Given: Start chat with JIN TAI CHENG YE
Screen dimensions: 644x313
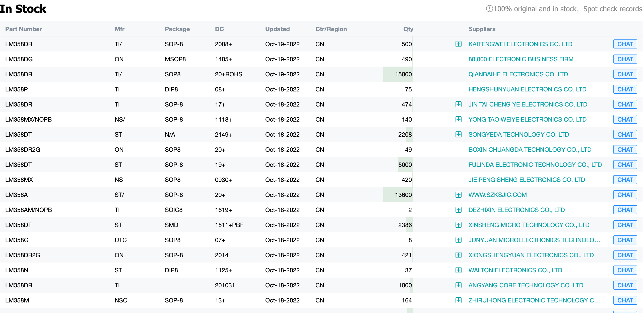Looking at the screenshot, I should point(625,104).
